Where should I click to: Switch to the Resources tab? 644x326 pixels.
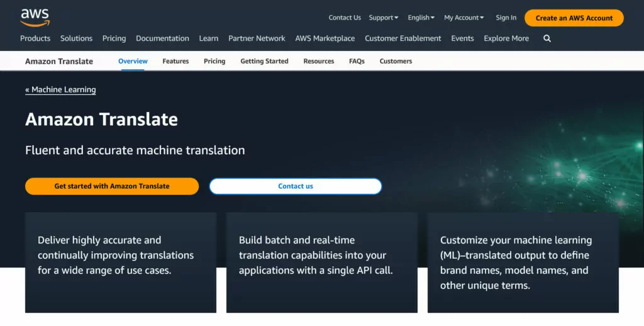click(319, 61)
